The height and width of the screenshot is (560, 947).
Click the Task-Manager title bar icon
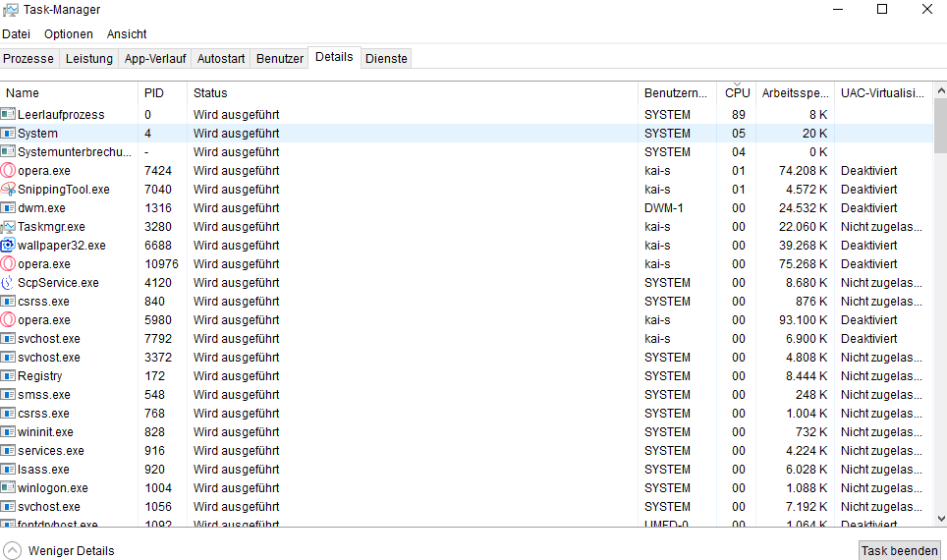10,10
